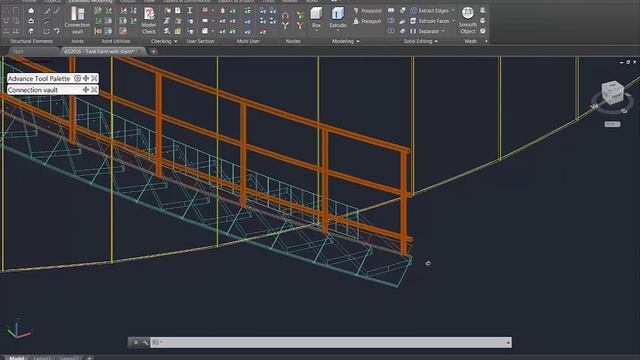Select the Model layout tab
640x360 pixels.
click(x=16, y=358)
